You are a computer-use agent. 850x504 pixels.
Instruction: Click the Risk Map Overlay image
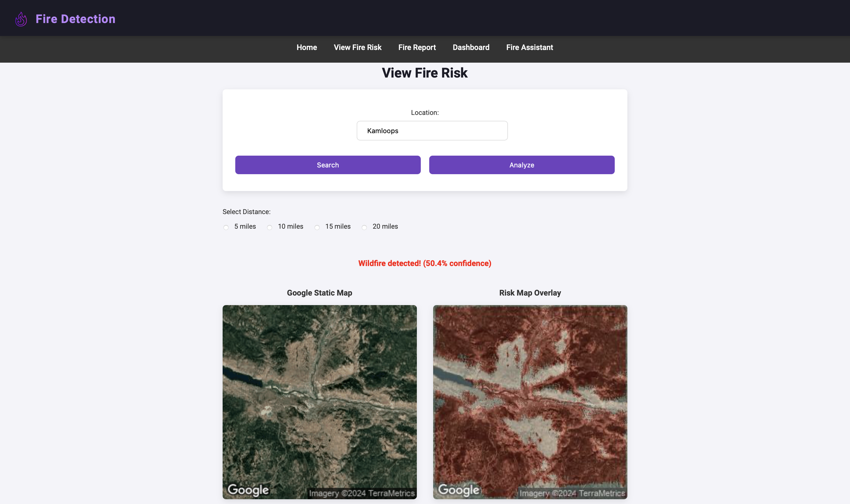(x=530, y=391)
